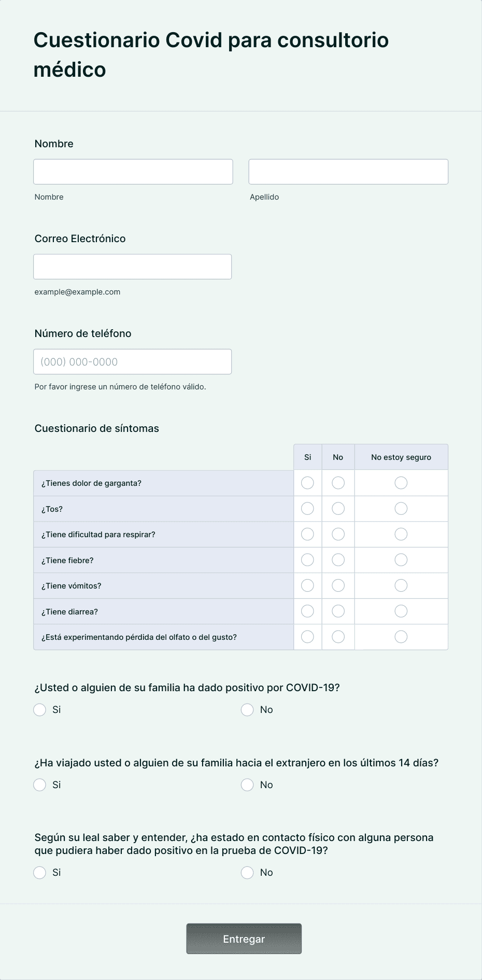Select No for traveled abroad last 14 días
This screenshot has height=980, width=482.
[x=247, y=785]
